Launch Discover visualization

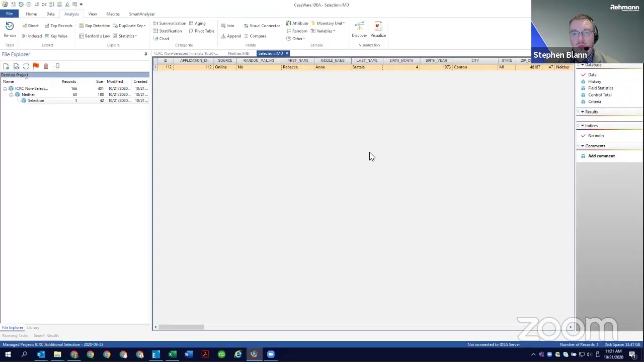tap(359, 30)
